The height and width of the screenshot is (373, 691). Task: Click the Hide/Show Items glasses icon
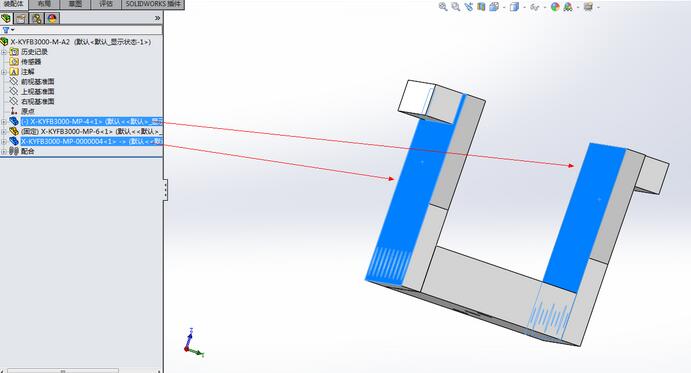click(x=535, y=7)
